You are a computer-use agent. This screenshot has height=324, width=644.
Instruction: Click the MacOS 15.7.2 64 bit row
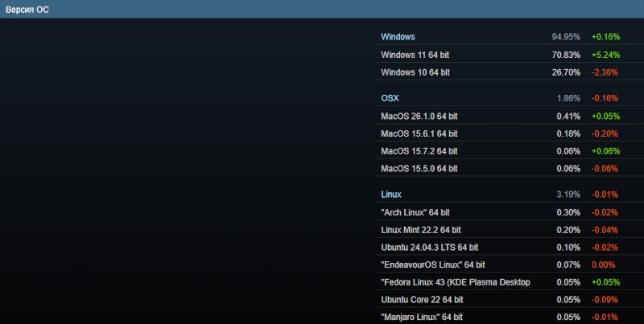click(x=419, y=151)
